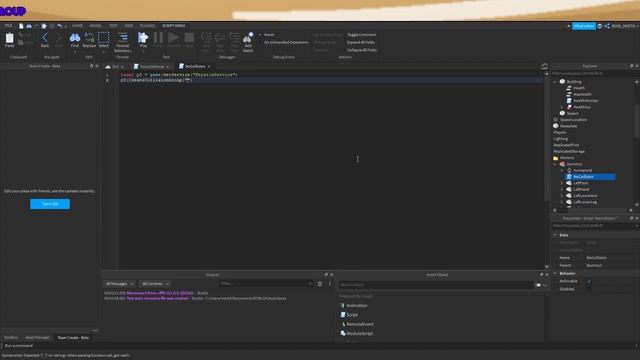Click Collapse All Folds action
The width and height of the screenshot is (640, 360).
pyautogui.click(x=362, y=50)
